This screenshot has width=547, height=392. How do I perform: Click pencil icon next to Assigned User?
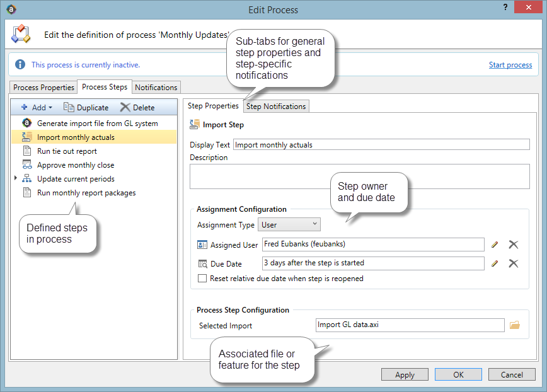pyautogui.click(x=495, y=245)
